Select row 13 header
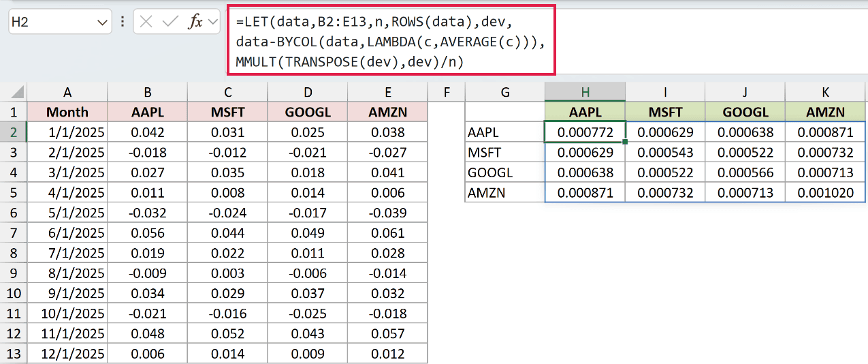Screen dimensions: 868x364 point(14,354)
